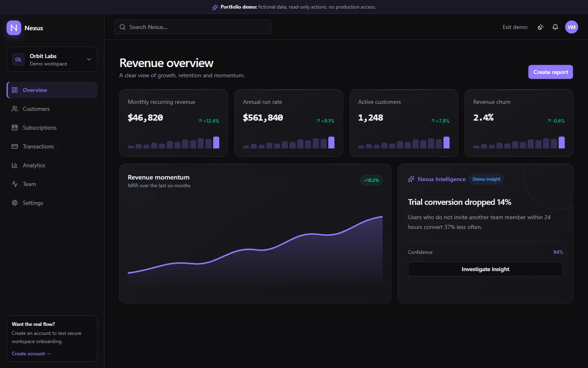Click the VM user avatar
The width and height of the screenshot is (588, 368).
(x=572, y=27)
